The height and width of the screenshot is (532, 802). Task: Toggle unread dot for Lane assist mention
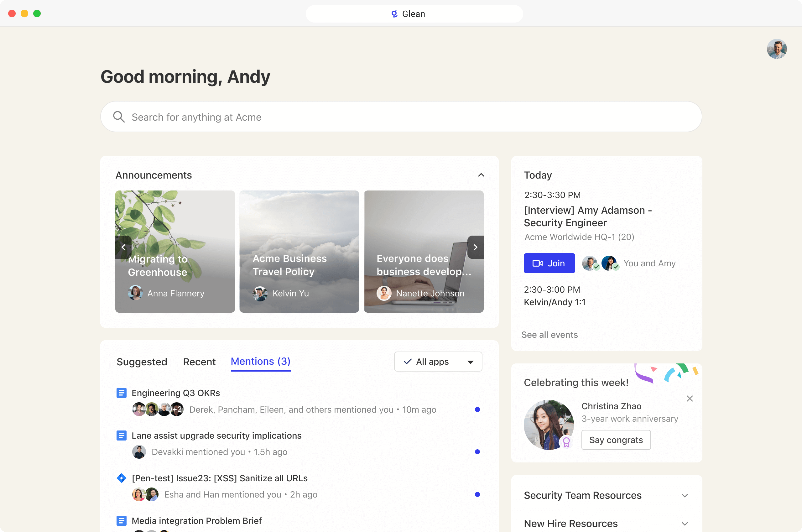click(477, 452)
